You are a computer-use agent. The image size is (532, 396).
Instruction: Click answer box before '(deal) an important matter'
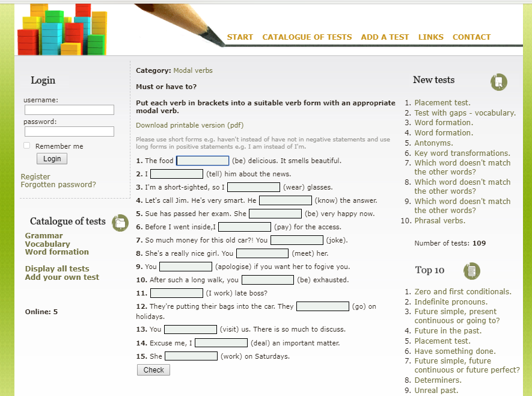[x=221, y=343]
